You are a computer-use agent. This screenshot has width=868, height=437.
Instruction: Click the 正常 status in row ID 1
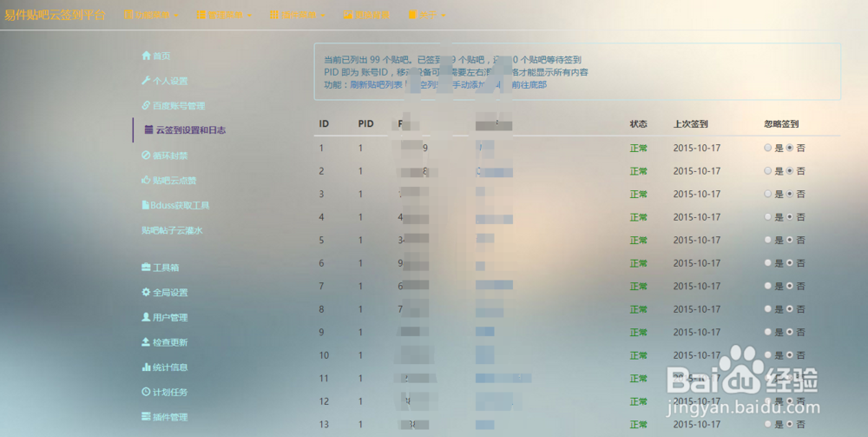(638, 149)
